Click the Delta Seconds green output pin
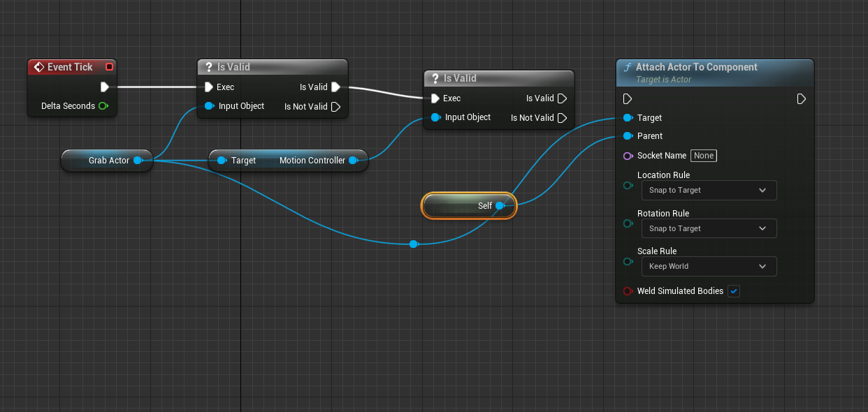The image size is (868, 412). 103,106
